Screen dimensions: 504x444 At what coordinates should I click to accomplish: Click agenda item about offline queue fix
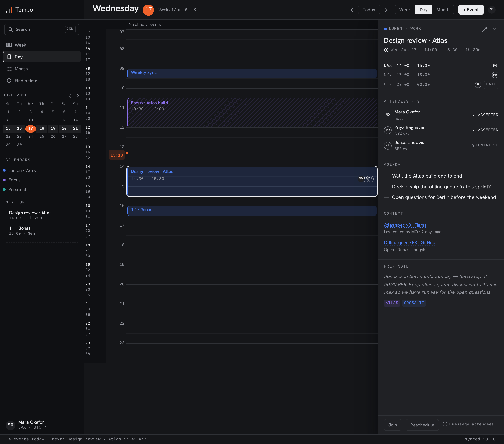pyautogui.click(x=437, y=187)
